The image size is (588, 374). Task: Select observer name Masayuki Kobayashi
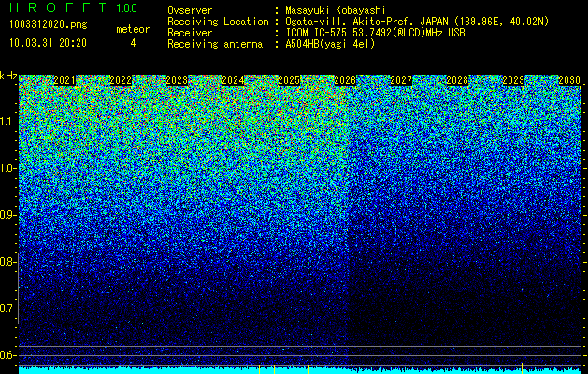[336, 10]
